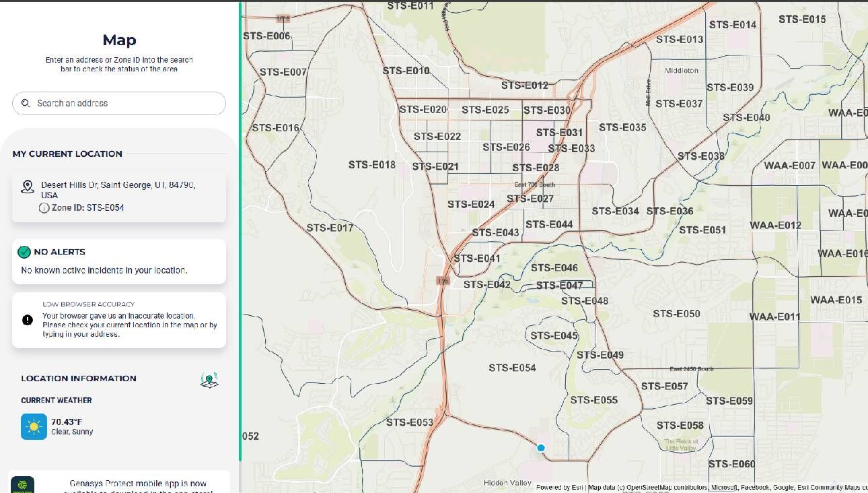Image resolution: width=868 pixels, height=493 pixels.
Task: Click the '70.43°F' temperature reading
Action: click(x=67, y=422)
